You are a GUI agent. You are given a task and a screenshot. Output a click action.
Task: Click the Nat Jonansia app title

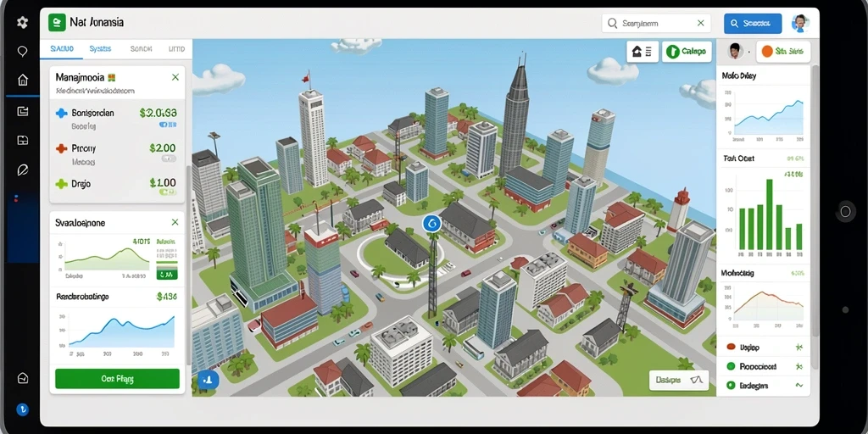tap(97, 23)
